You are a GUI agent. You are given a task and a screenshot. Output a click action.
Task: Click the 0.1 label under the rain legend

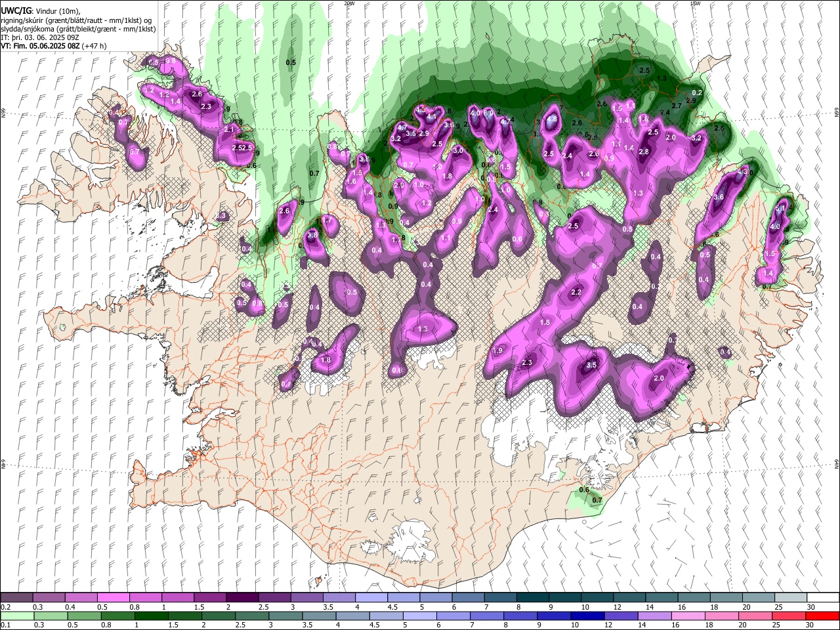pos(5,625)
